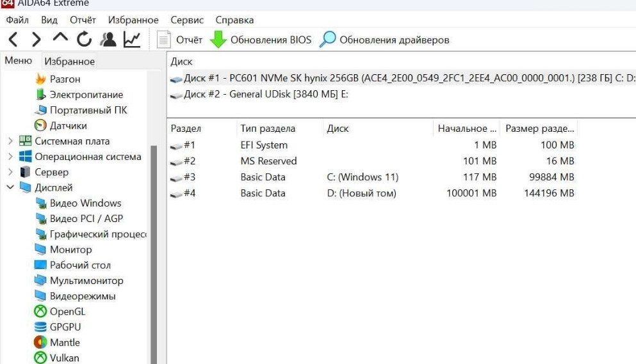Image resolution: width=636 pixels, height=364 pixels.
Task: Refresh the page using the circular arrow icon
Action: tap(84, 39)
